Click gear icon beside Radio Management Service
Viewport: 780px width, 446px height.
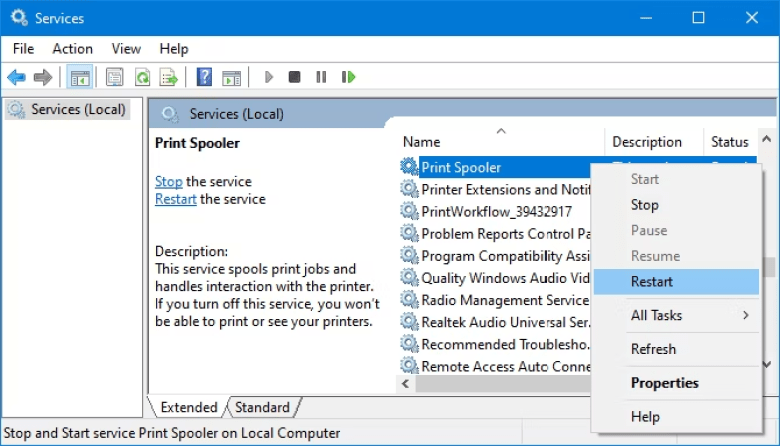click(409, 299)
